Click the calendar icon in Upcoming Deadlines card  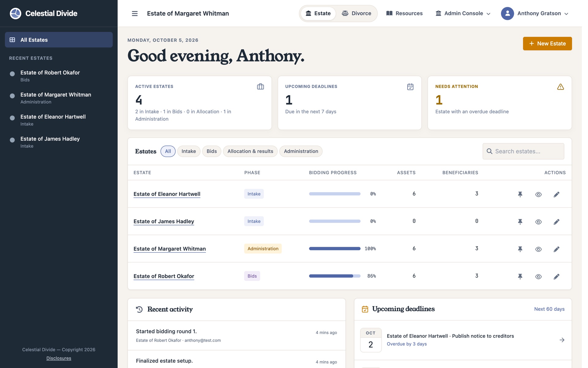point(410,87)
